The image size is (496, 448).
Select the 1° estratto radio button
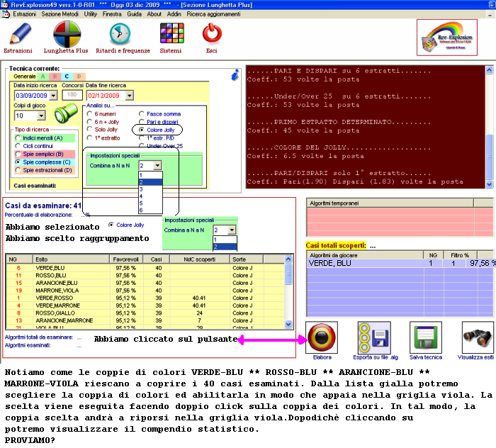(x=89, y=138)
